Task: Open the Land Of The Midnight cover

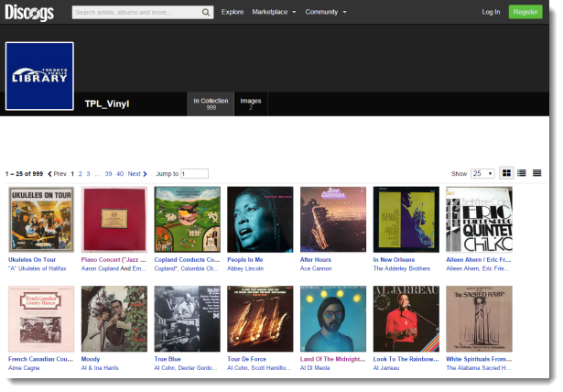Action: pyautogui.click(x=333, y=319)
